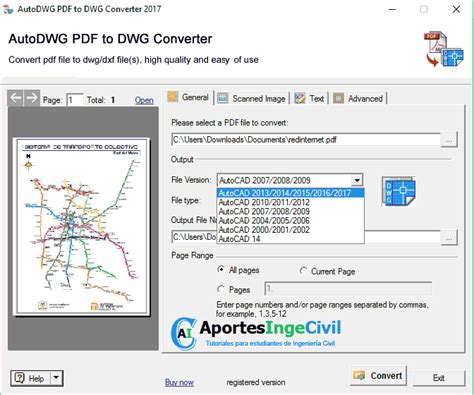
Task: Choose AutoCAD 14 option
Action: [x=290, y=239]
